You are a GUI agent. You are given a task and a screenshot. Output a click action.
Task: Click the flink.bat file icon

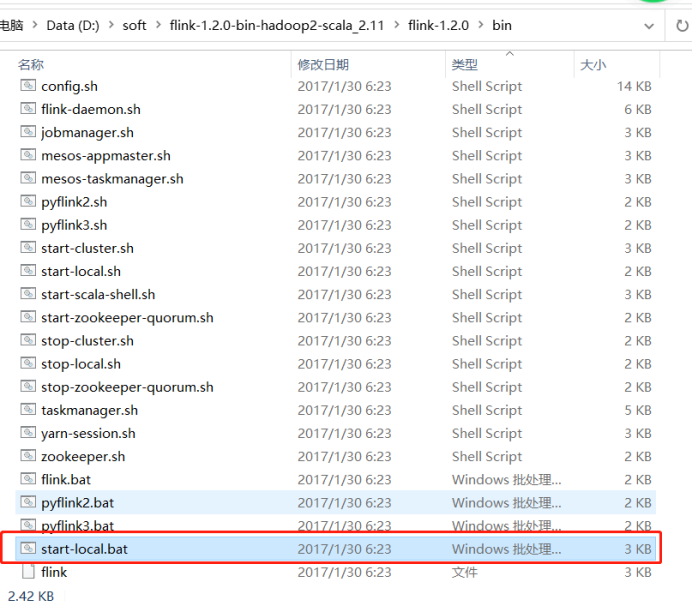tap(28, 479)
